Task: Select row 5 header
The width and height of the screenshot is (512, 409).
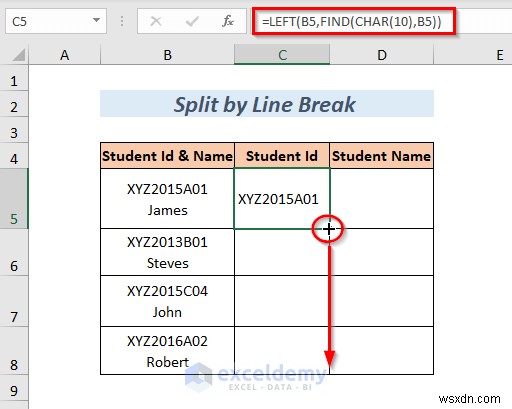Action: (14, 199)
